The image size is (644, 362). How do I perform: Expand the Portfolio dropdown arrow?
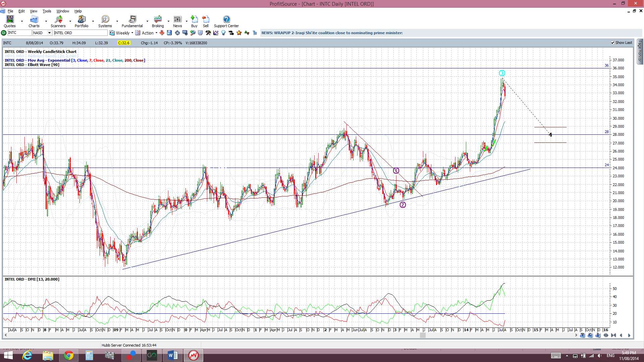pos(93,21)
